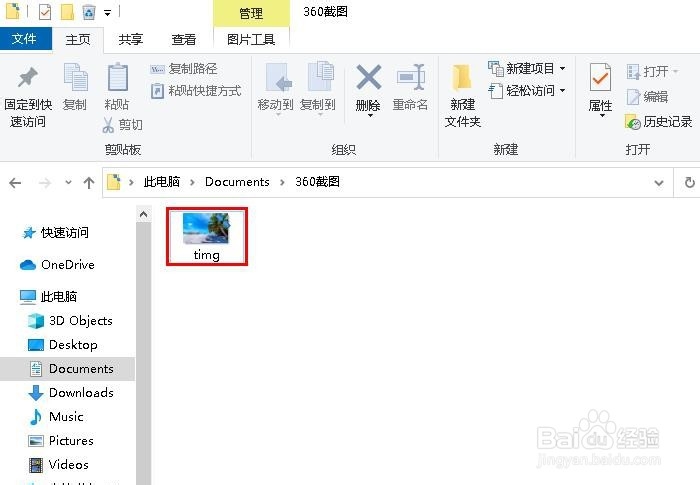Switch to the Picture Tools (图片工具) tab
This screenshot has width=700, height=485.
[251, 40]
